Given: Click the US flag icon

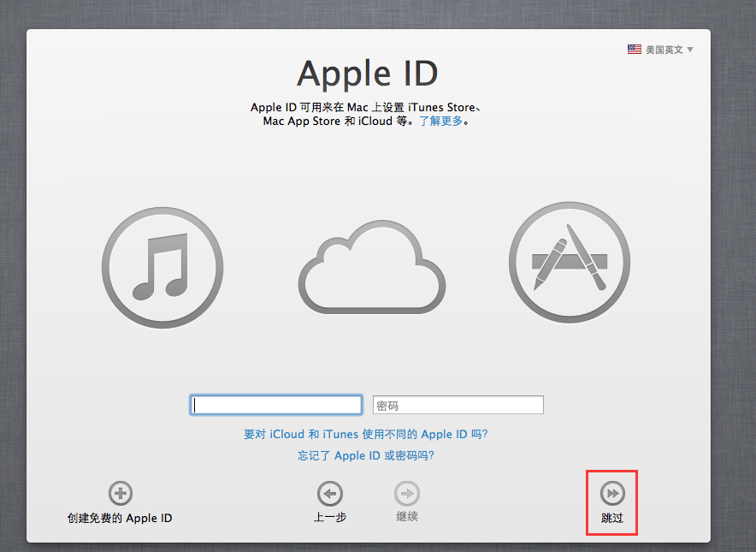Looking at the screenshot, I should 634,50.
